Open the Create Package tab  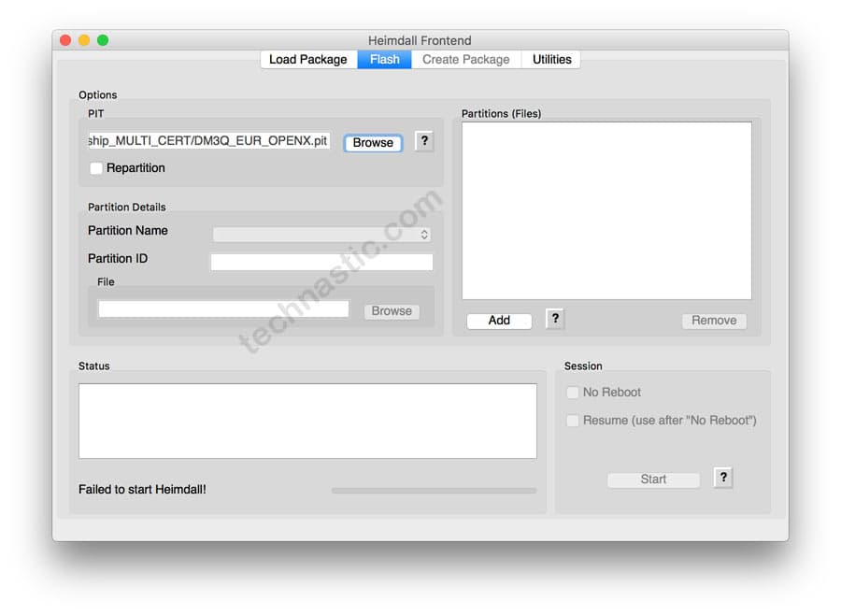point(466,60)
